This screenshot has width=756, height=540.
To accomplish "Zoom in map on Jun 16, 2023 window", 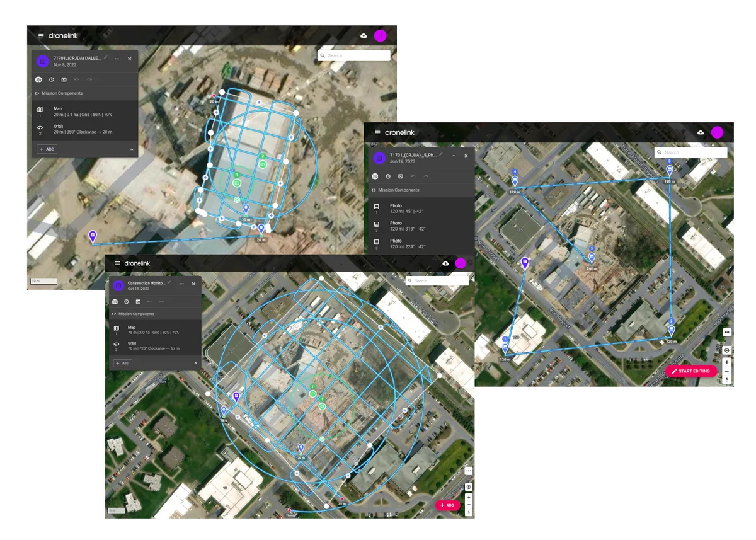I will (727, 362).
